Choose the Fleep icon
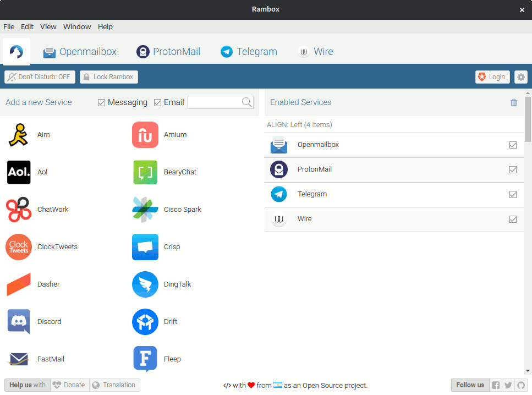 tap(145, 359)
